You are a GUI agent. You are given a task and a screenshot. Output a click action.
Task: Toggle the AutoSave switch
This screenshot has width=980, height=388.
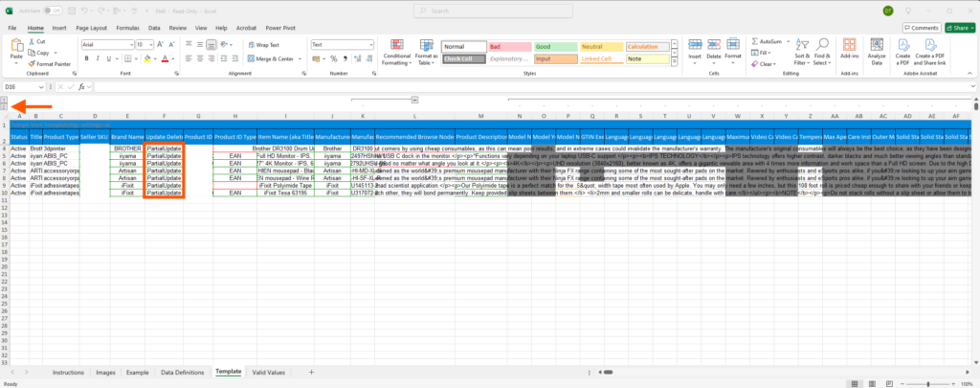pos(53,11)
